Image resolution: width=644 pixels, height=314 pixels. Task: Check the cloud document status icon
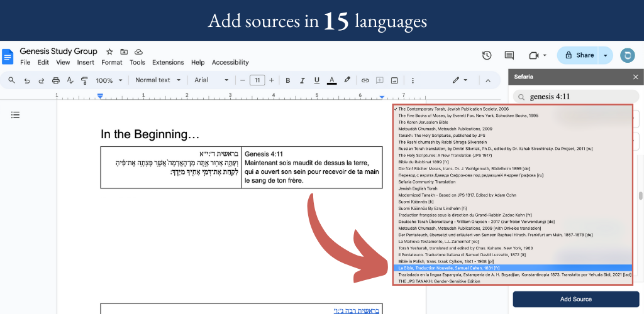pyautogui.click(x=138, y=51)
